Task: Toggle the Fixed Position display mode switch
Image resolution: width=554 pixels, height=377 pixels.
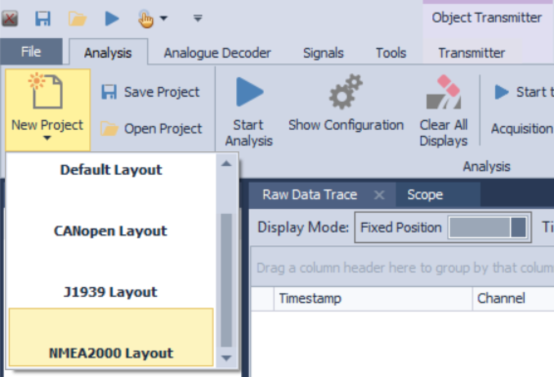Action: [x=488, y=227]
